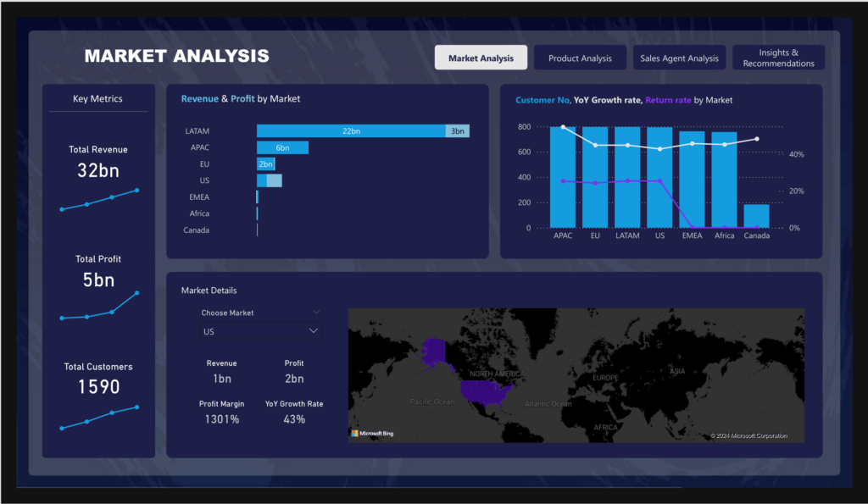Go to the Sales Agent Analysis tab
Screen dimensions: 868x504
(679, 58)
